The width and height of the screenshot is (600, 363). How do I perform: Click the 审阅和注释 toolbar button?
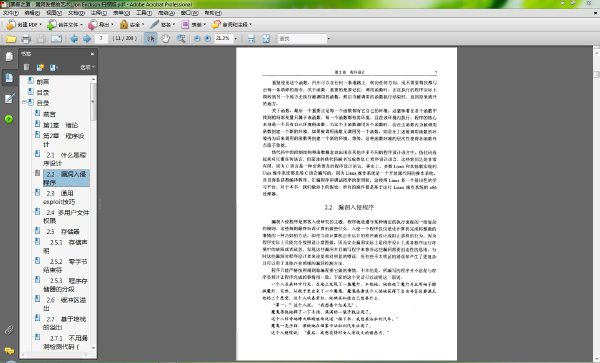pos(232,24)
